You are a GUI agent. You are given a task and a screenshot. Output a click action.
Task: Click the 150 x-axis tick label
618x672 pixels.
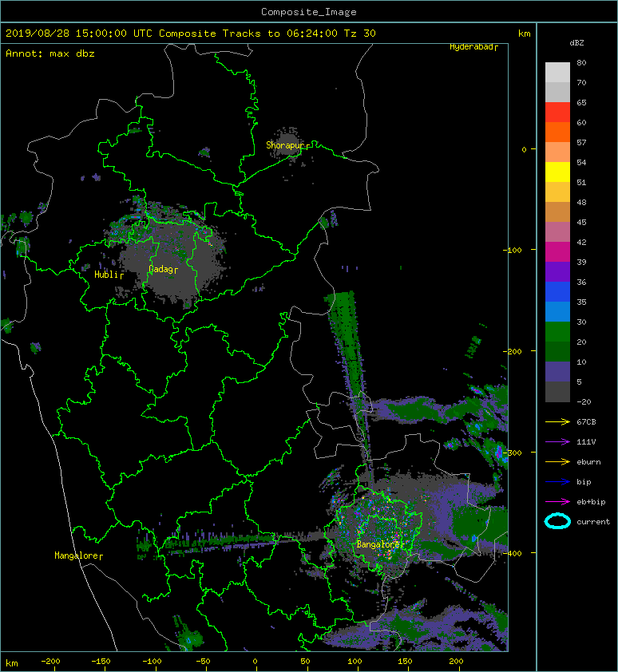pyautogui.click(x=405, y=662)
